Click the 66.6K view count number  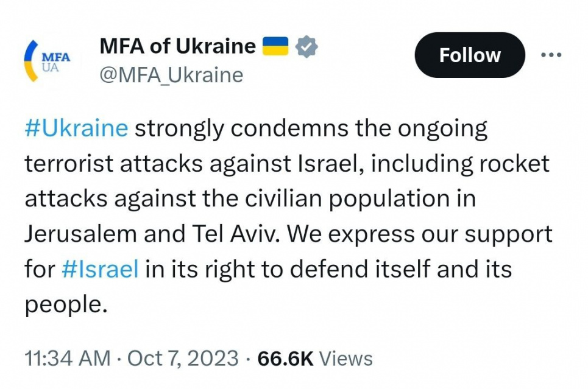[x=286, y=358]
